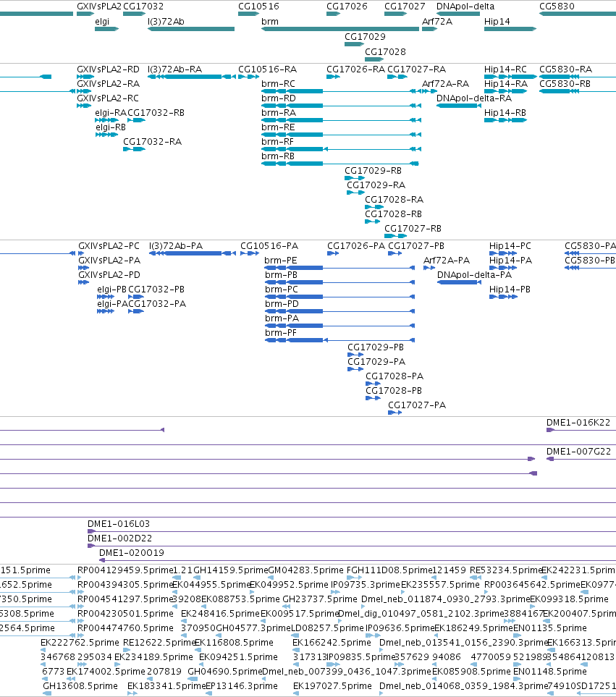Screen dimensions: 616x697
Task: Click EST label GH23737.5prime
Action: (319, 599)
